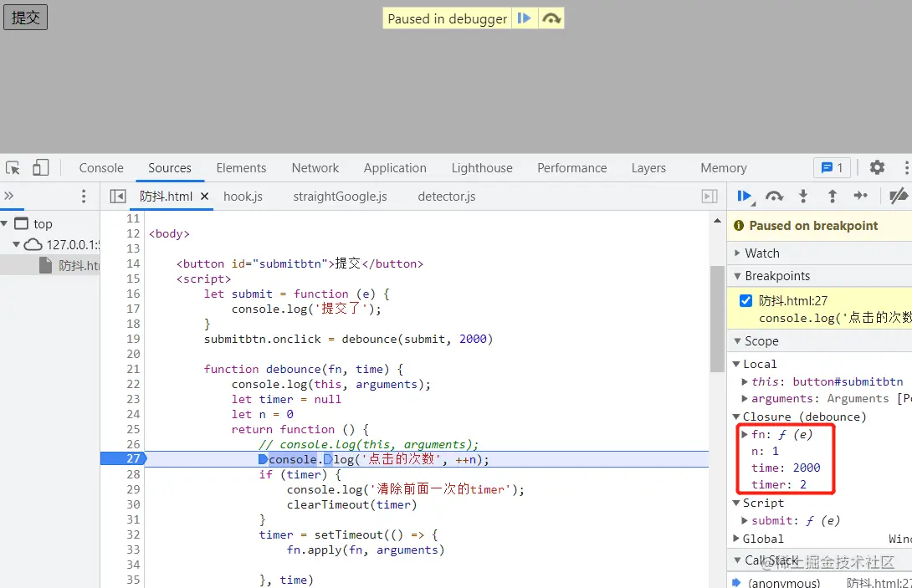The height and width of the screenshot is (588, 912).
Task: Click the breakpoint marker on line 27
Action: pyautogui.click(x=123, y=459)
